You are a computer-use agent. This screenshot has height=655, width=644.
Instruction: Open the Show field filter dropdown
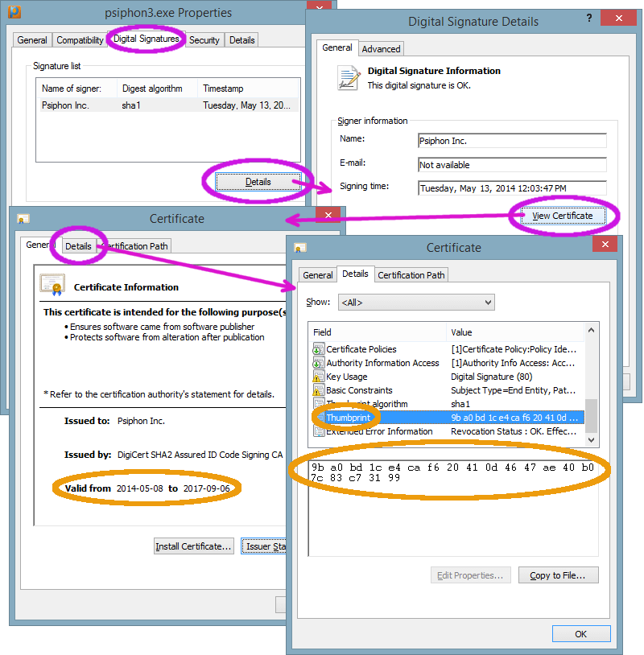pos(486,302)
